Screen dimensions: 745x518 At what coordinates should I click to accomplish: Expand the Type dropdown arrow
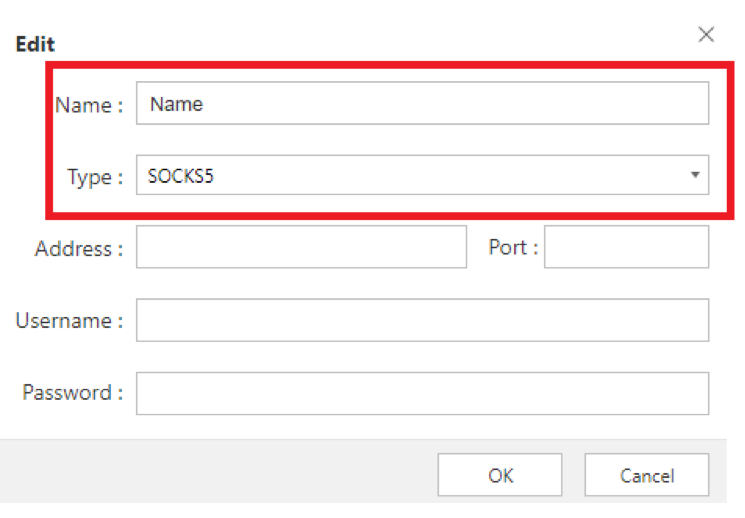click(695, 175)
